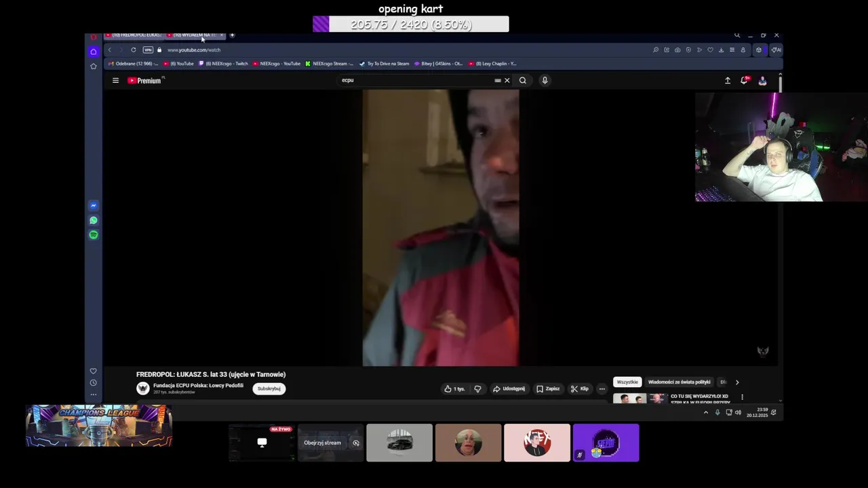
Task: Like the video with thumbs up
Action: pos(454,389)
